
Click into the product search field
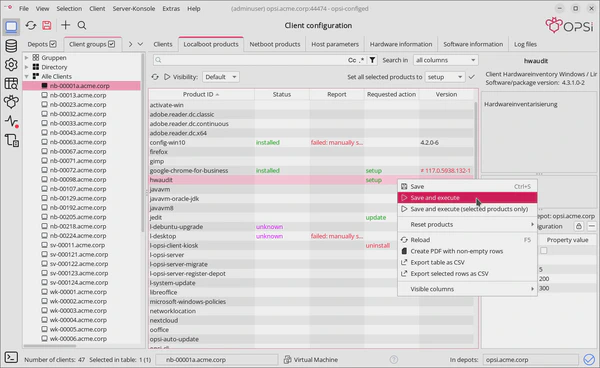click(253, 60)
